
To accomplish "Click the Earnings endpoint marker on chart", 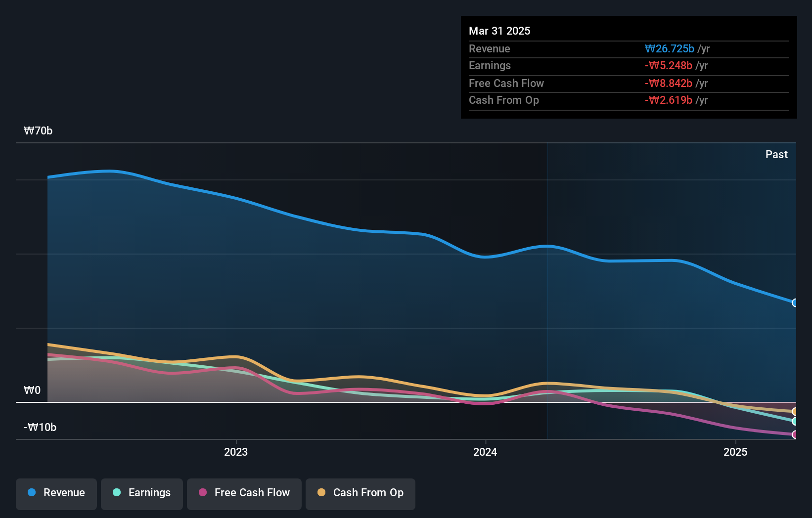I will tap(795, 421).
